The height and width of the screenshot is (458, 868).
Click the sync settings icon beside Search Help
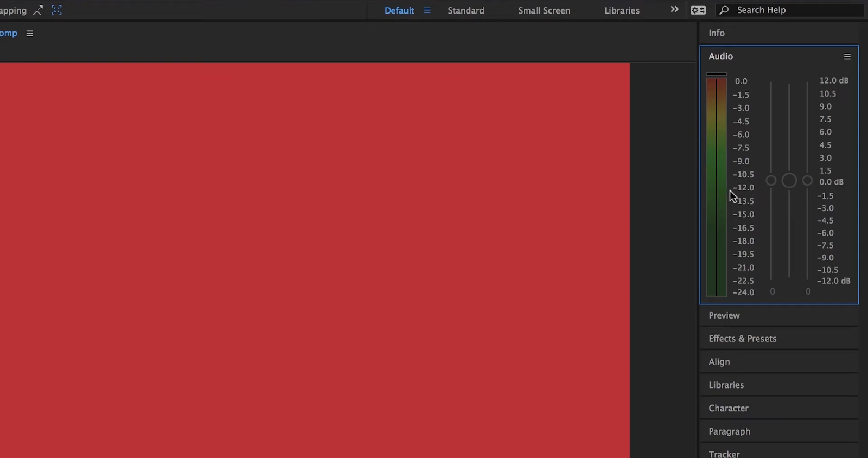[x=698, y=10]
